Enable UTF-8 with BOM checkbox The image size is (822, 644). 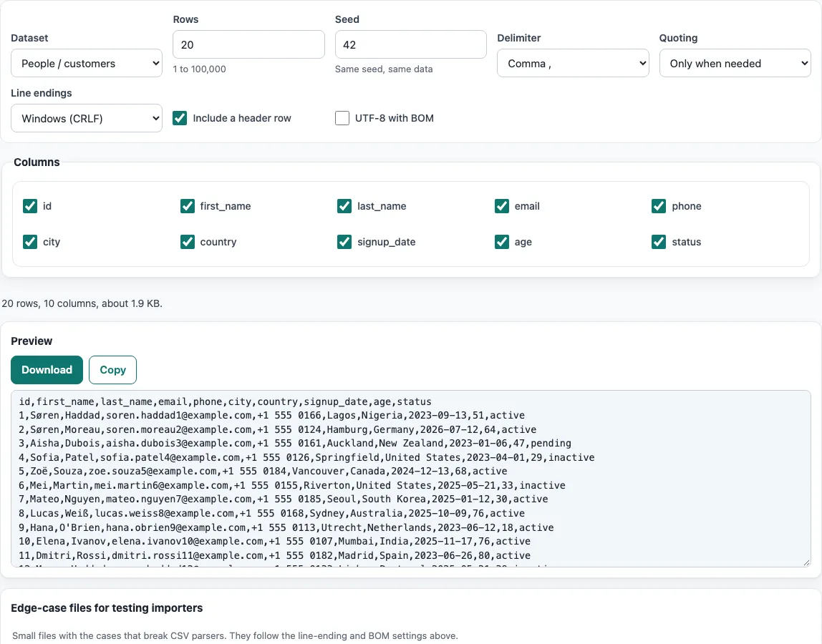[x=342, y=118]
